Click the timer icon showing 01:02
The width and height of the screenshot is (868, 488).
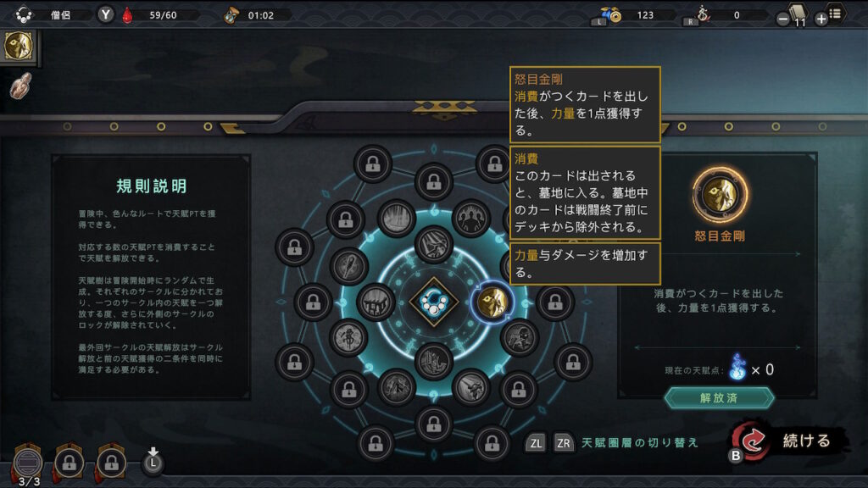(x=231, y=15)
